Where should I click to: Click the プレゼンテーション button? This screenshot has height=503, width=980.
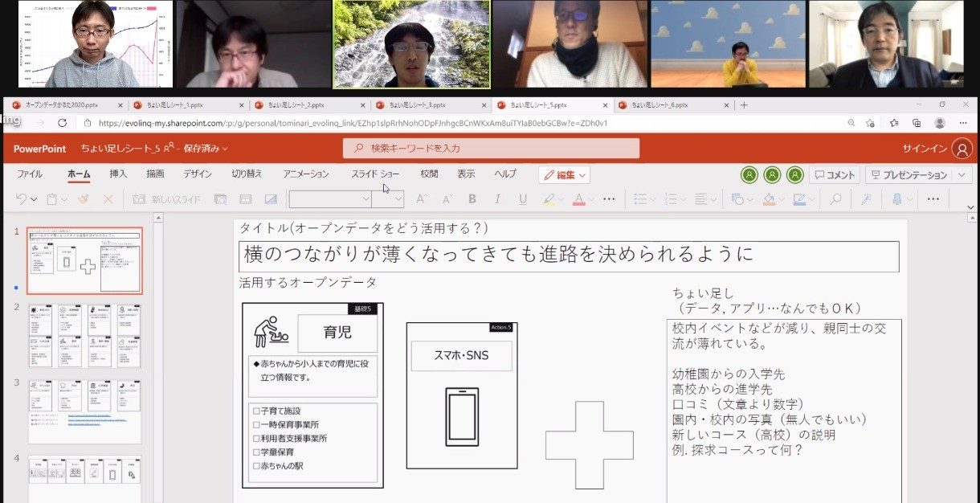point(909,175)
